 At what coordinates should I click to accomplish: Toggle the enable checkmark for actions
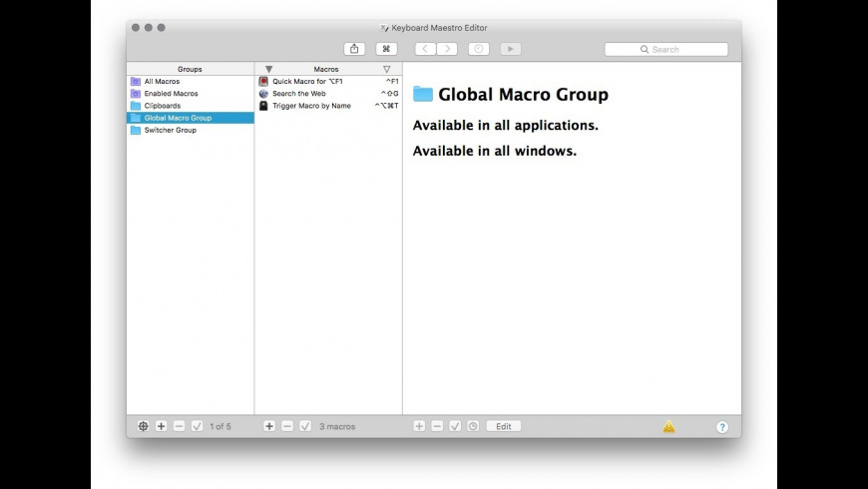click(x=455, y=426)
